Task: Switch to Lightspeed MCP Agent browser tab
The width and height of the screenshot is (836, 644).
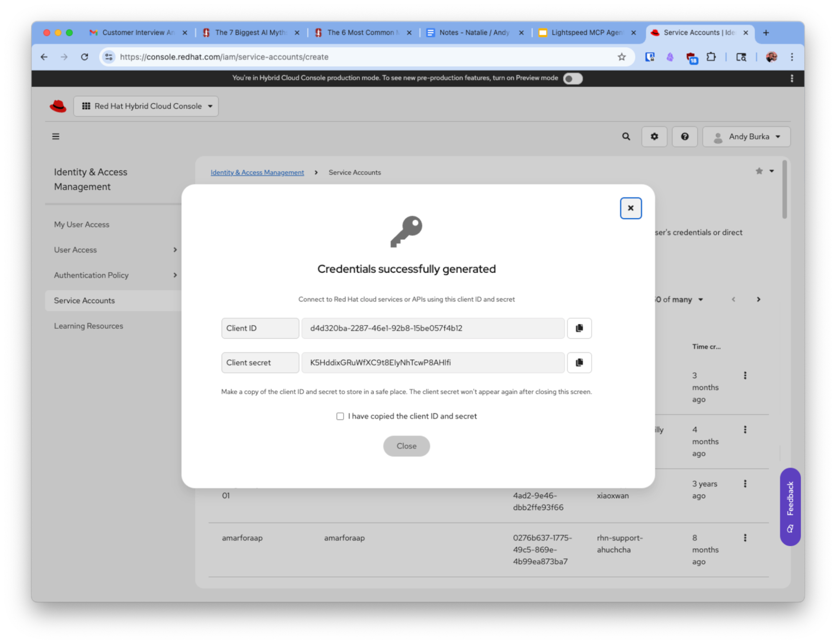Action: click(x=585, y=33)
